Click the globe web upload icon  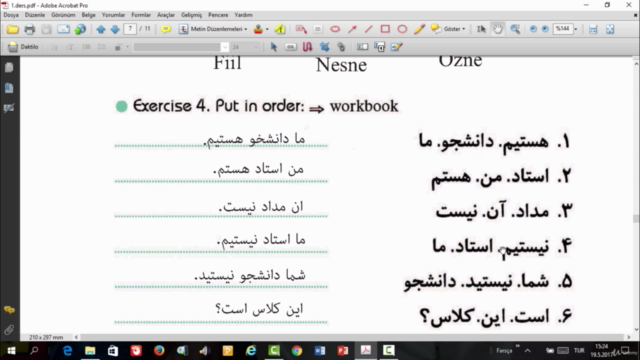[80, 29]
